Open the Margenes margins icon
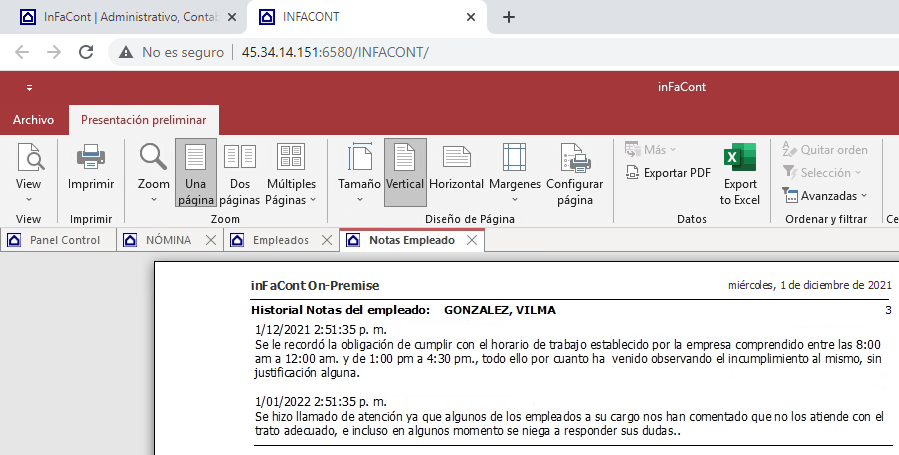 pyautogui.click(x=514, y=157)
